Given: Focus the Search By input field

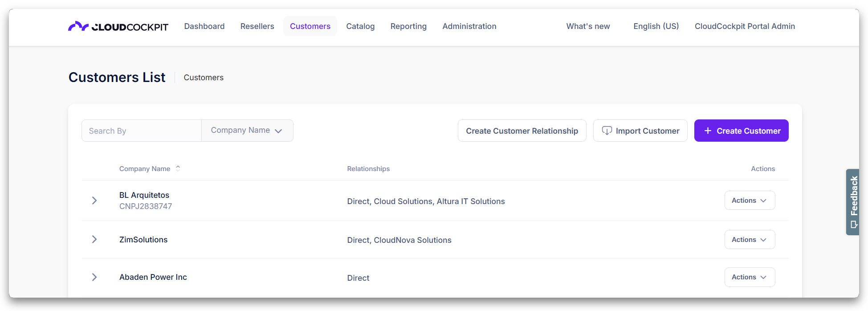Looking at the screenshot, I should 142,131.
